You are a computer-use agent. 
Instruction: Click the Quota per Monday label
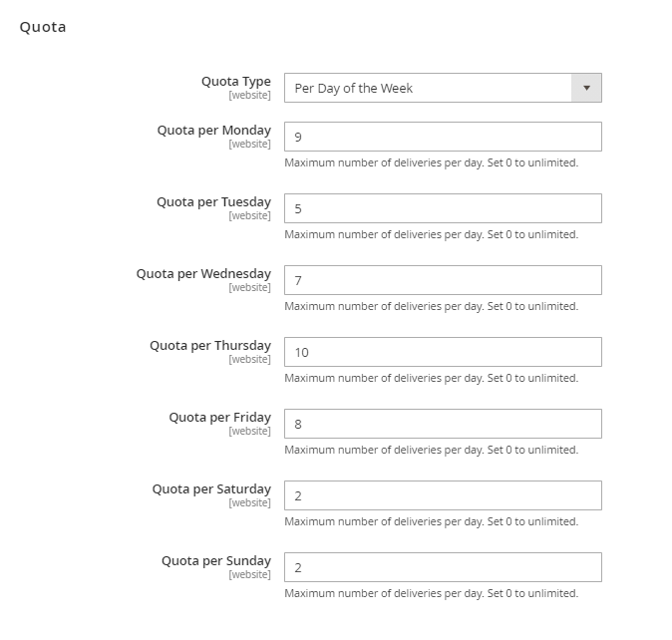(213, 131)
